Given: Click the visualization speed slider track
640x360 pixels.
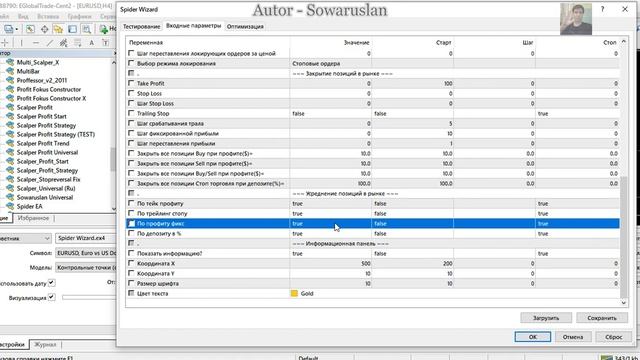Looking at the screenshot, I should (89, 298).
